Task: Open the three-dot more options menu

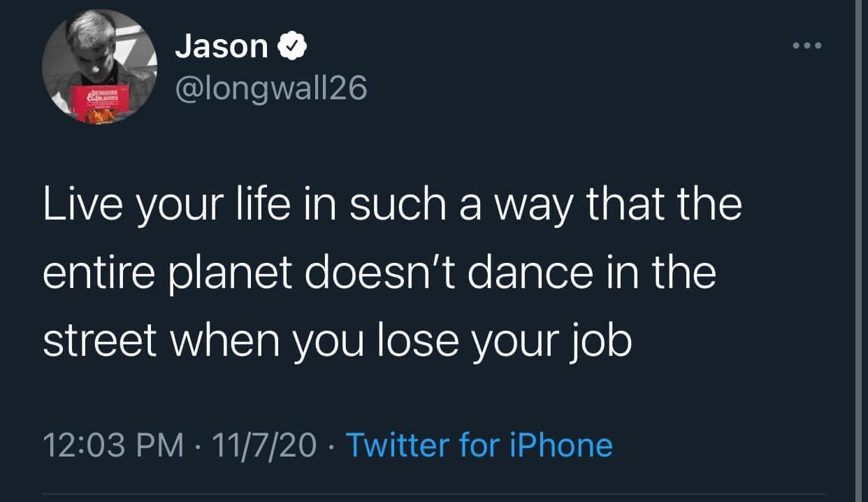Action: 808,47
